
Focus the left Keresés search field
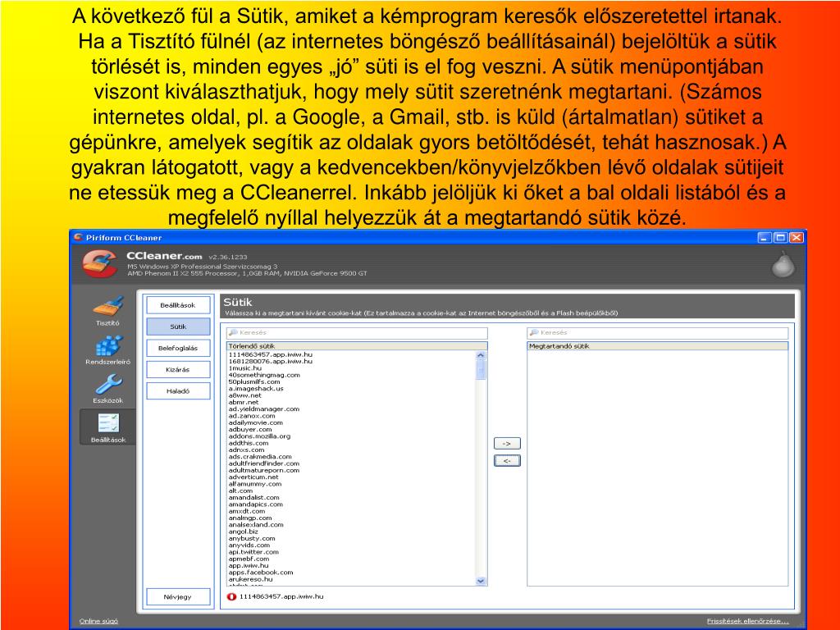(357, 333)
